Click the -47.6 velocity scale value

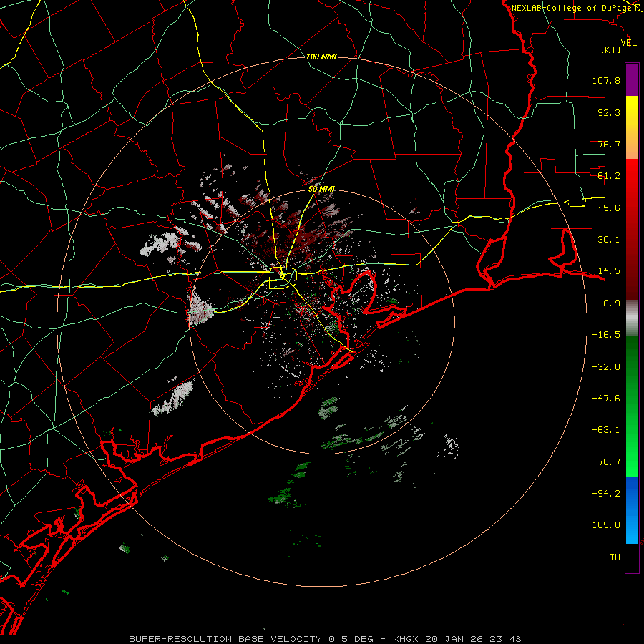point(606,399)
